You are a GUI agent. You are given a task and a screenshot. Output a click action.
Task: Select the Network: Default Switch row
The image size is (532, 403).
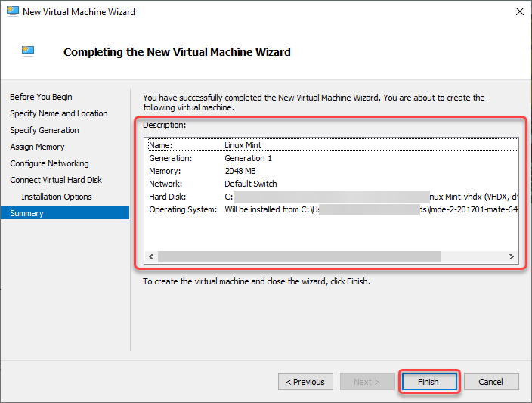click(x=332, y=184)
